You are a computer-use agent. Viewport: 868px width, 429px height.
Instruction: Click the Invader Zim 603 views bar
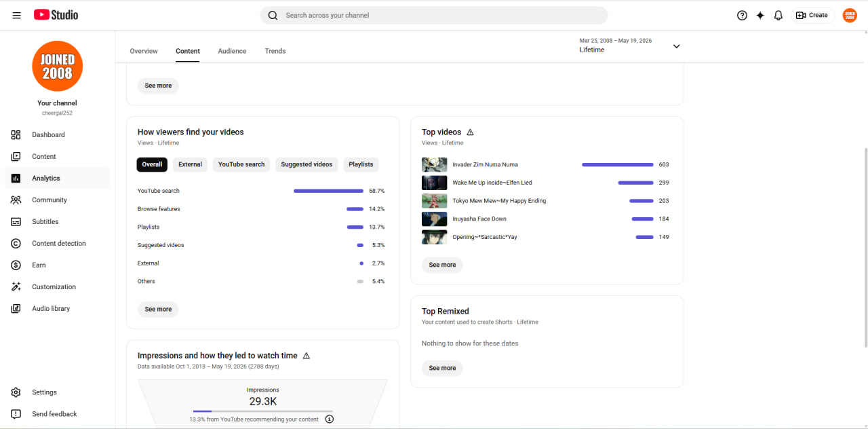click(618, 164)
